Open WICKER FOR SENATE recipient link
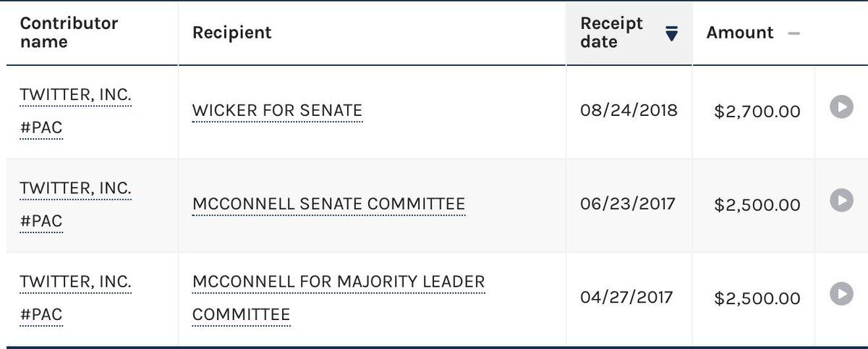 pos(277,111)
